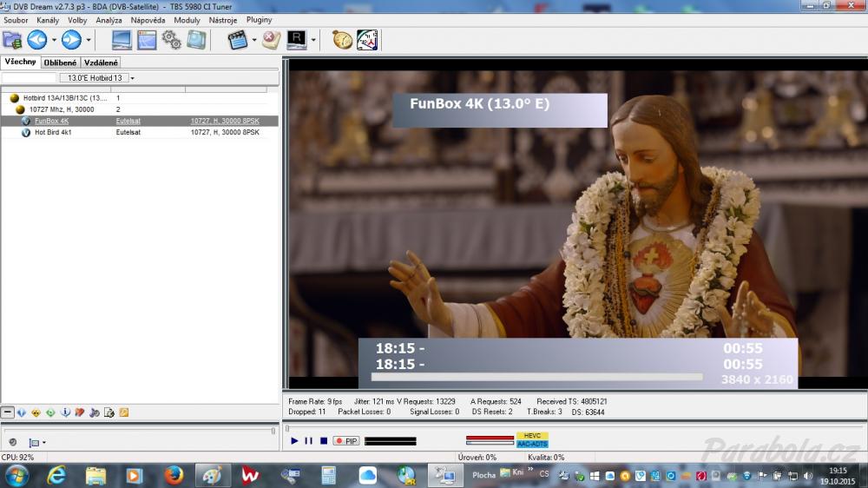868x488 pixels.
Task: Open the Nástroje menu
Action: coord(223,20)
